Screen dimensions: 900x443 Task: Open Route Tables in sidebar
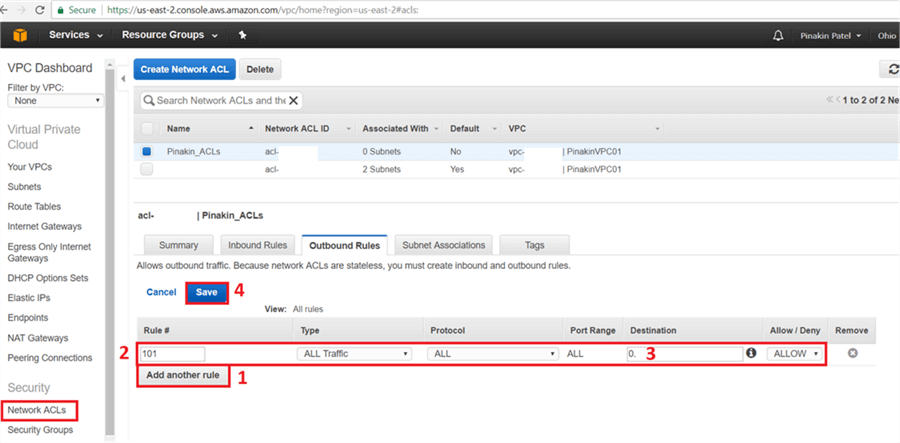click(34, 207)
